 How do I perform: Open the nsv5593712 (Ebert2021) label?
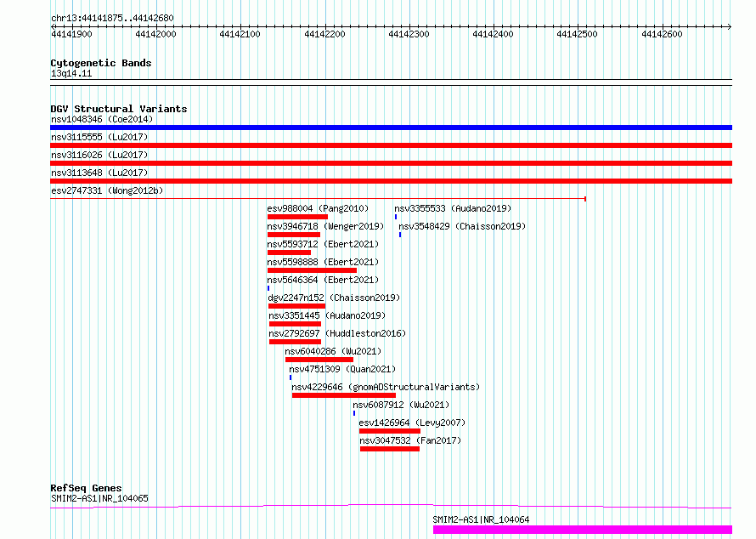[323, 244]
